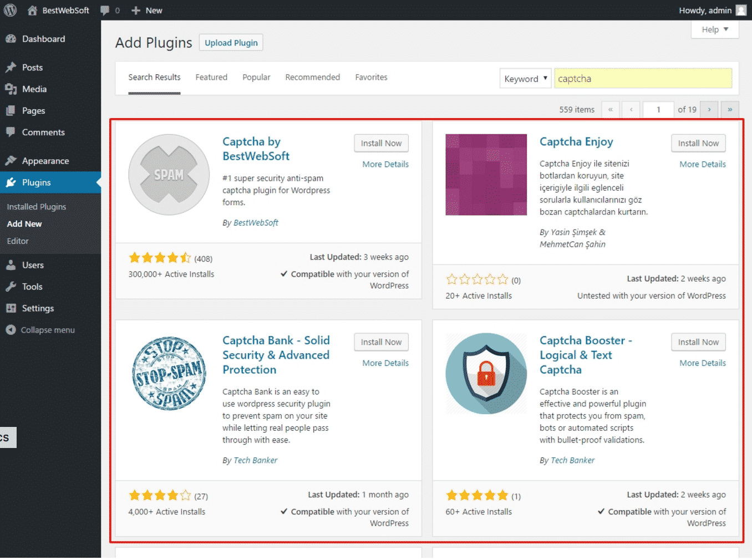Image resolution: width=752 pixels, height=560 pixels.
Task: Click the Comments speech bubble sidebar icon
Action: [11, 132]
